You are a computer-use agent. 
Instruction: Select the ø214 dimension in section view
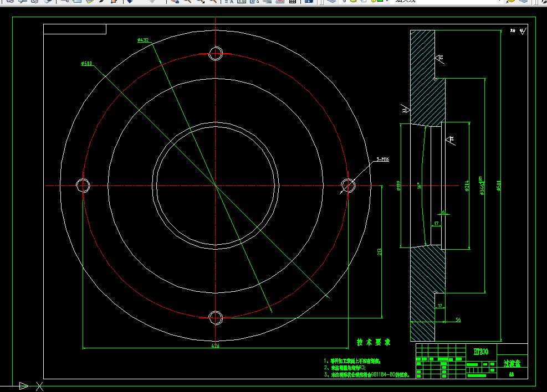coord(467,185)
